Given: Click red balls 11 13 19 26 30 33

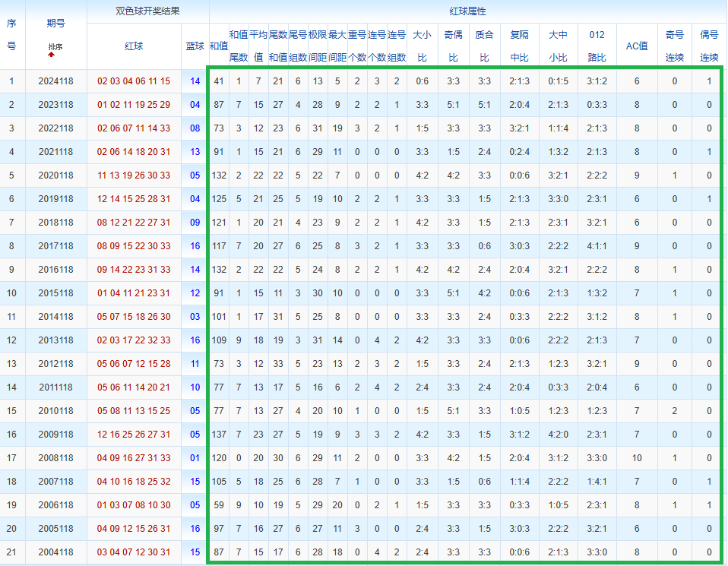Looking at the screenshot, I should [134, 175].
